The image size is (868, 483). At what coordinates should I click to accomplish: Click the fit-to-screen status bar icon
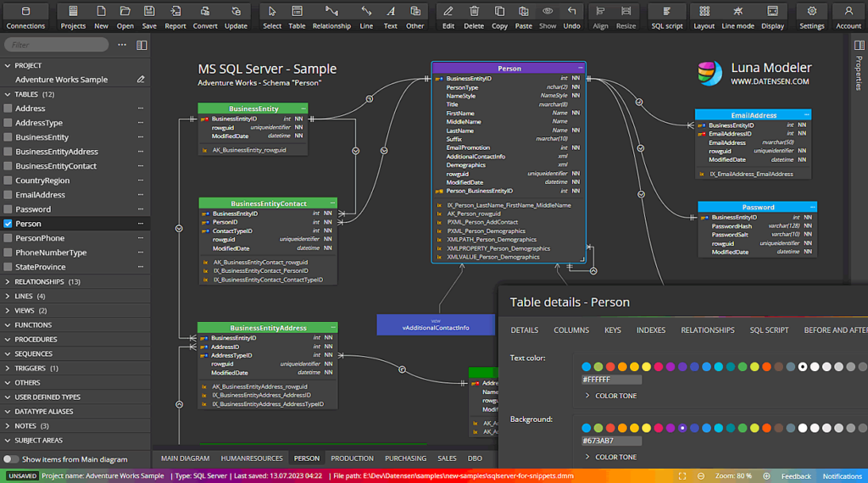(x=682, y=476)
